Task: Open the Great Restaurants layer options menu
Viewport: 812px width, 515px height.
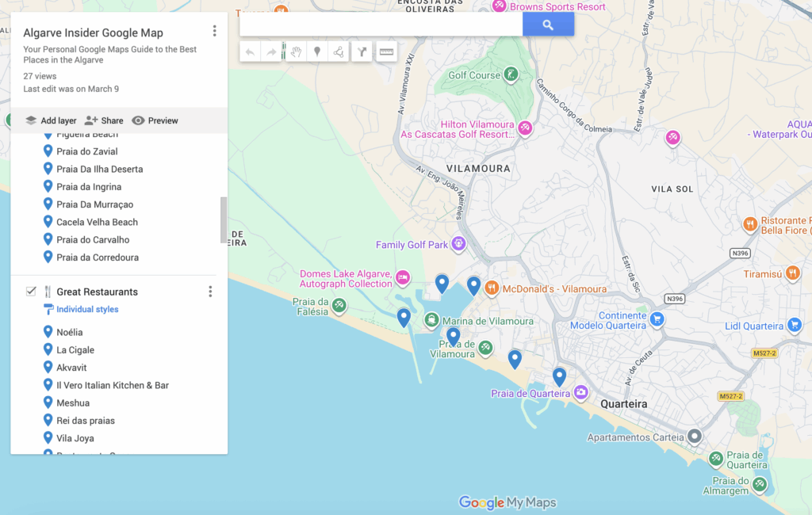Action: coord(210,292)
